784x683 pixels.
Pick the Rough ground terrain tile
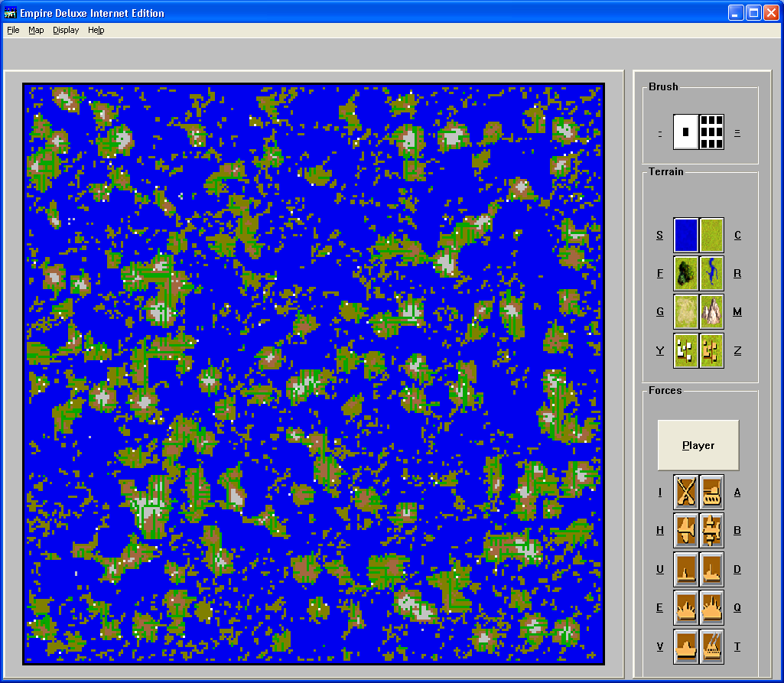[685, 312]
